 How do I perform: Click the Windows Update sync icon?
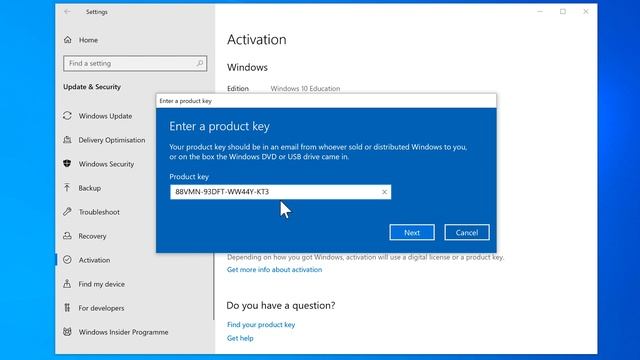pyautogui.click(x=67, y=116)
